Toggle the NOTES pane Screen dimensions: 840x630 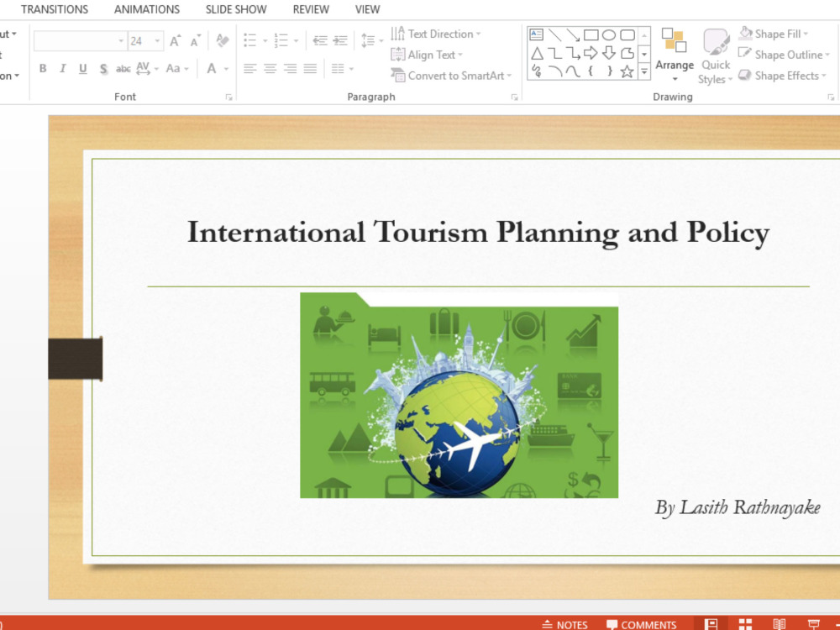pyautogui.click(x=565, y=624)
